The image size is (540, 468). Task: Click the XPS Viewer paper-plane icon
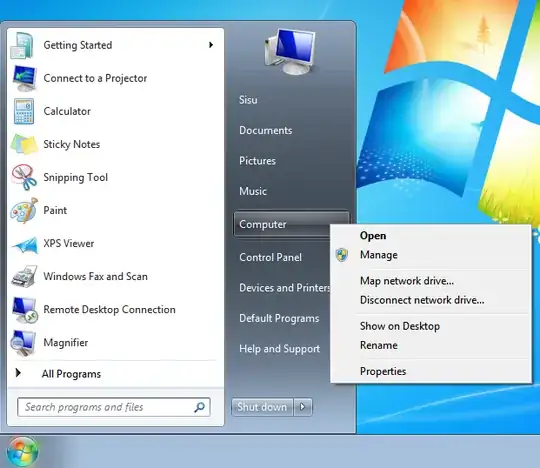(25, 244)
